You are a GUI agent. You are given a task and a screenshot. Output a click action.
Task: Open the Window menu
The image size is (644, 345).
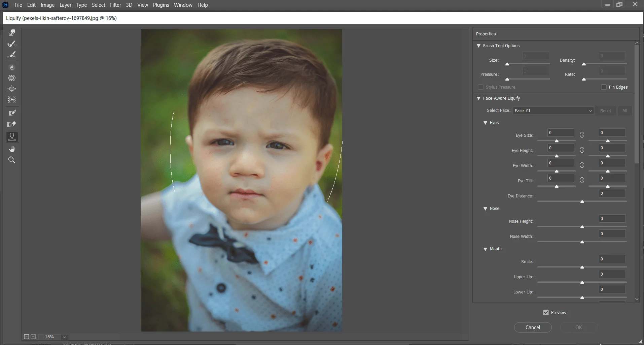pos(183,5)
